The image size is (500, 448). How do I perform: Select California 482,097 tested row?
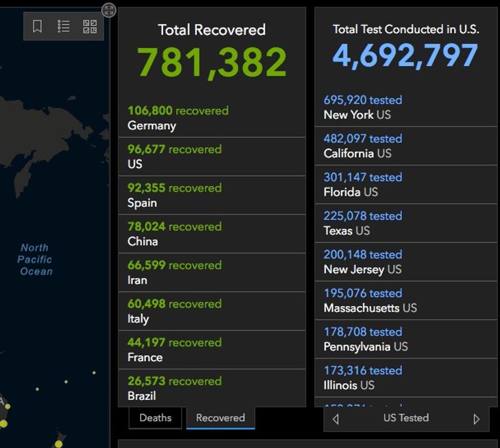pyautogui.click(x=406, y=146)
